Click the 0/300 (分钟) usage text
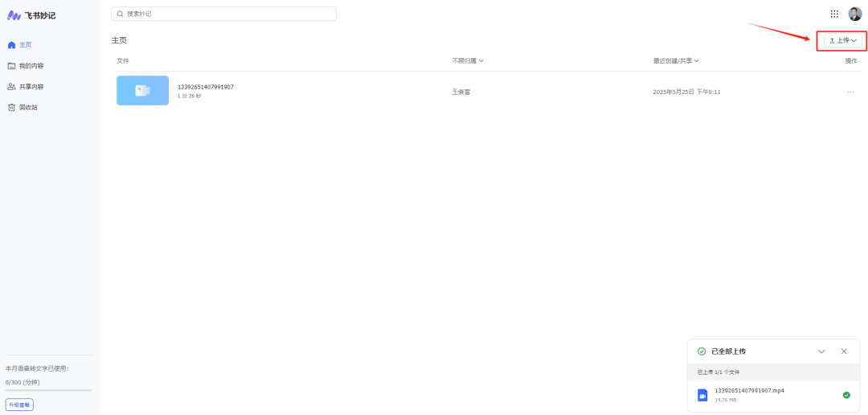The width and height of the screenshot is (868, 415). (x=23, y=382)
